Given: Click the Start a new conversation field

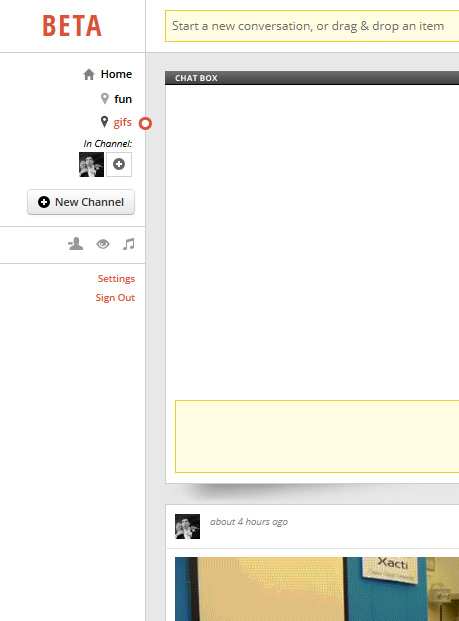Looking at the screenshot, I should (x=312, y=26).
